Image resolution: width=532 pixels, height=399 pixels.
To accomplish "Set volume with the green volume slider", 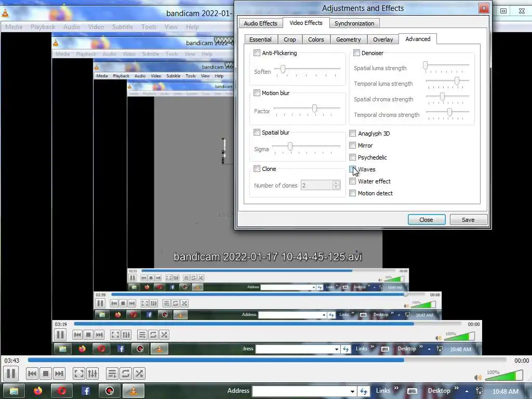I will [503, 375].
